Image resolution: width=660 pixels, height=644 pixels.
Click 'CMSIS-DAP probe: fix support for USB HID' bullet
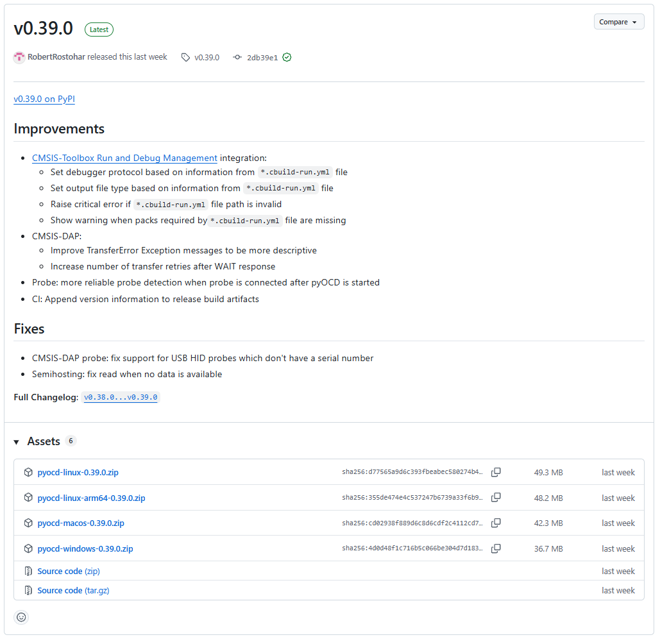[203, 358]
